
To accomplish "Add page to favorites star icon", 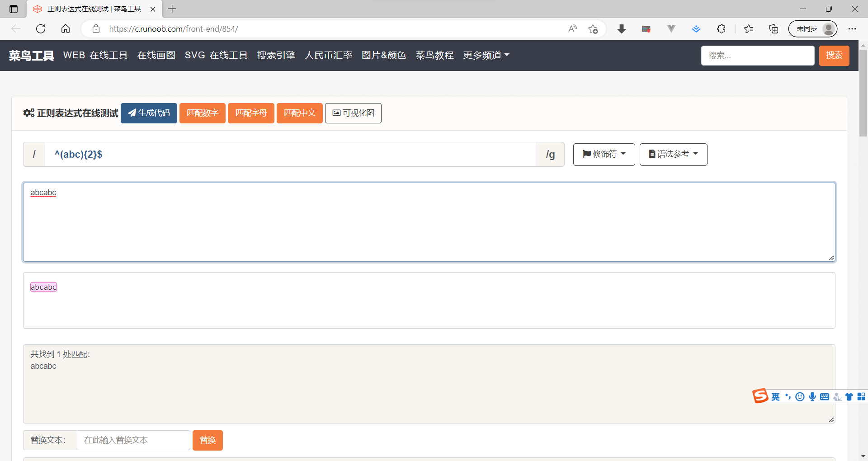I will (x=593, y=29).
